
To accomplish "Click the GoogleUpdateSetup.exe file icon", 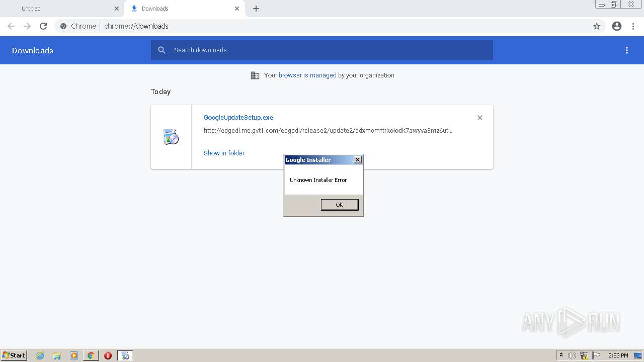I will click(171, 137).
